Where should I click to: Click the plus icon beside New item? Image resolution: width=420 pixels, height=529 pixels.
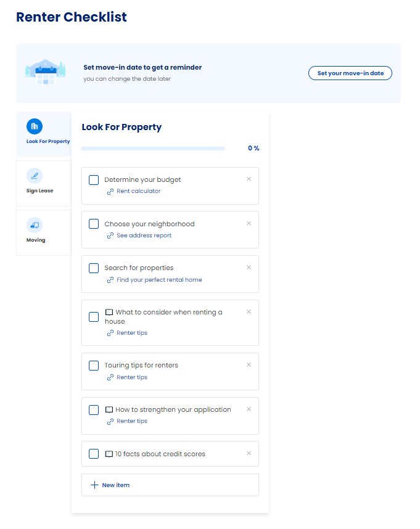(x=94, y=485)
